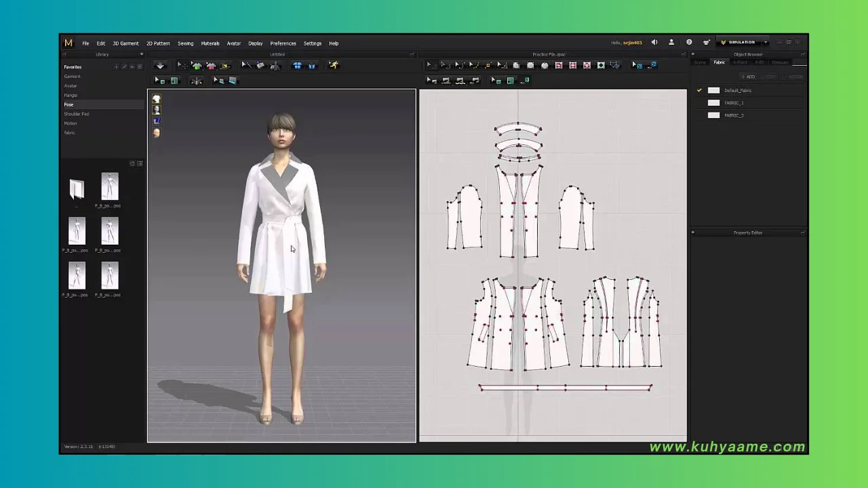Collapse the Library panel arrow icon

click(x=142, y=54)
